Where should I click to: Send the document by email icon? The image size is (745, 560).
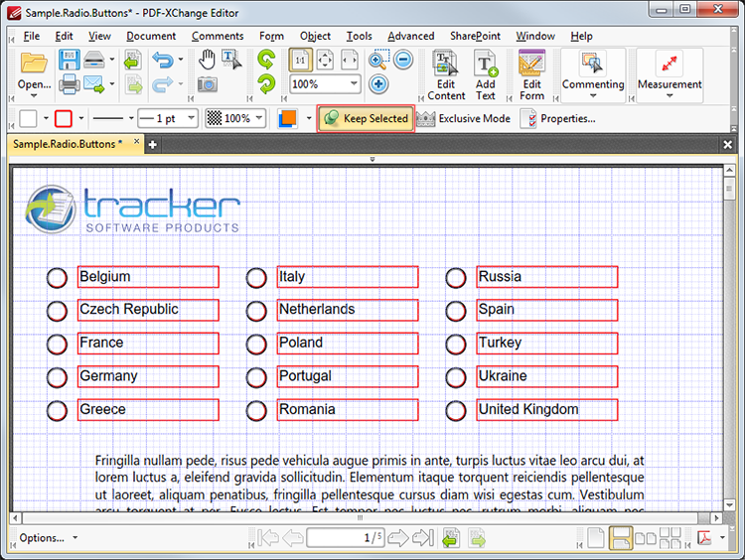pyautogui.click(x=94, y=84)
